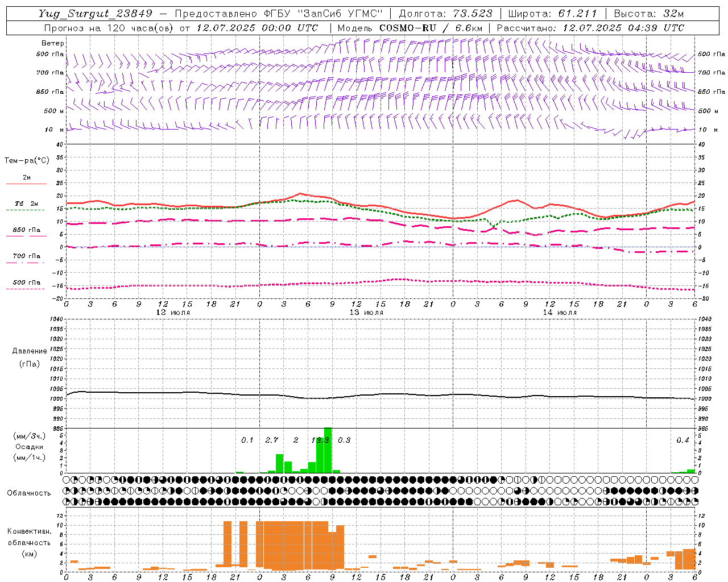Viewport: 728px width, 582px height.
Task: Select the Модель COSMO-RU / 6.6км label
Action: (x=409, y=28)
